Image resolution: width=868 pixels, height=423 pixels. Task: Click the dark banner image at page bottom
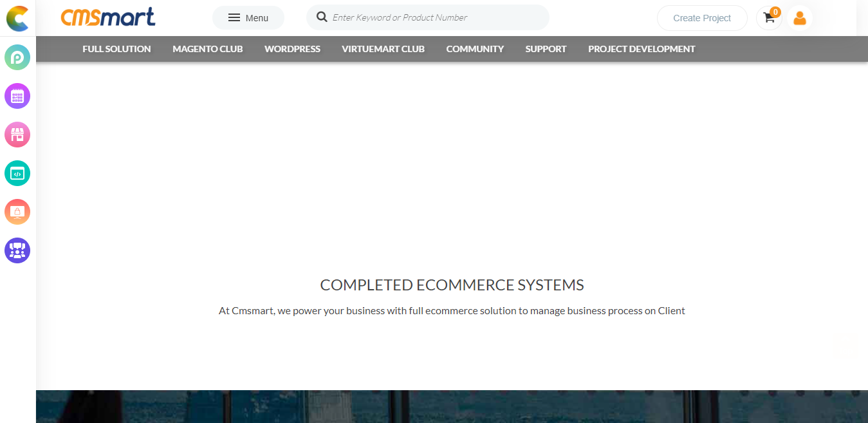452,406
